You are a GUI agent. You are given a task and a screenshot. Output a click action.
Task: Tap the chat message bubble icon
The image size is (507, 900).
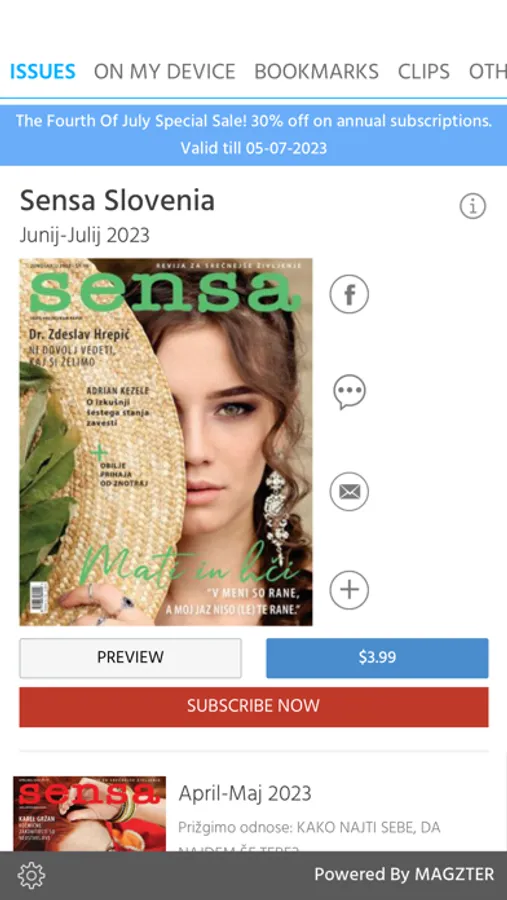coord(349,392)
